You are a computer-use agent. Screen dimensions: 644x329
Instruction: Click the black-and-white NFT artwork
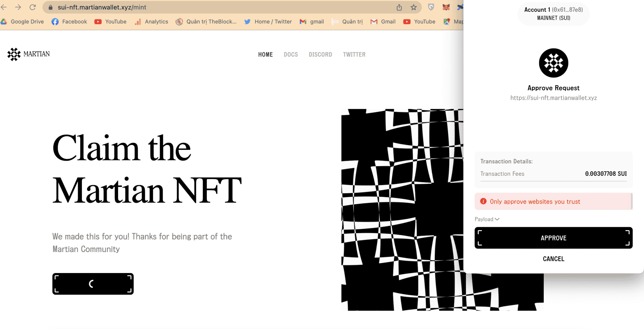pos(402,210)
